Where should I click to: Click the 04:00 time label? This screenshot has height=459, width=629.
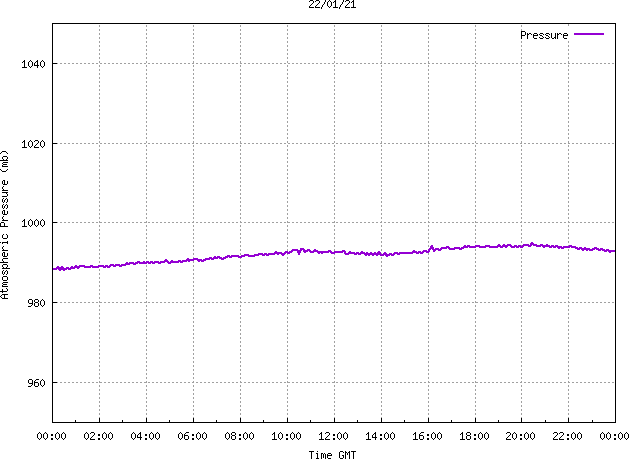click(146, 436)
